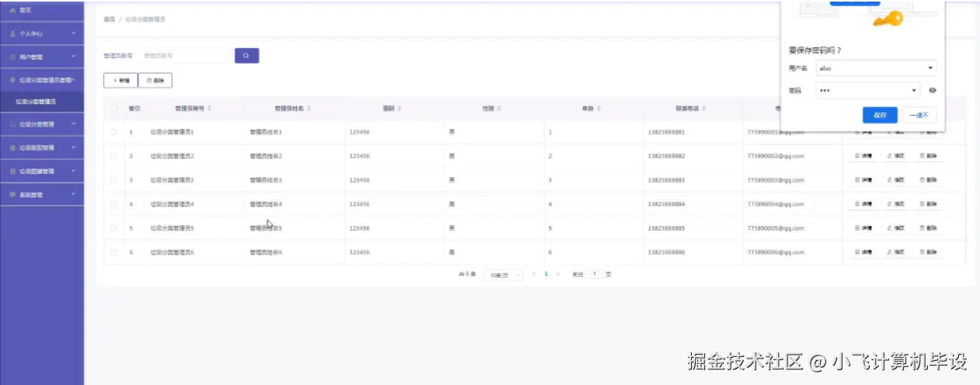Show password with the eye icon
The width and height of the screenshot is (980, 385).
(x=933, y=90)
